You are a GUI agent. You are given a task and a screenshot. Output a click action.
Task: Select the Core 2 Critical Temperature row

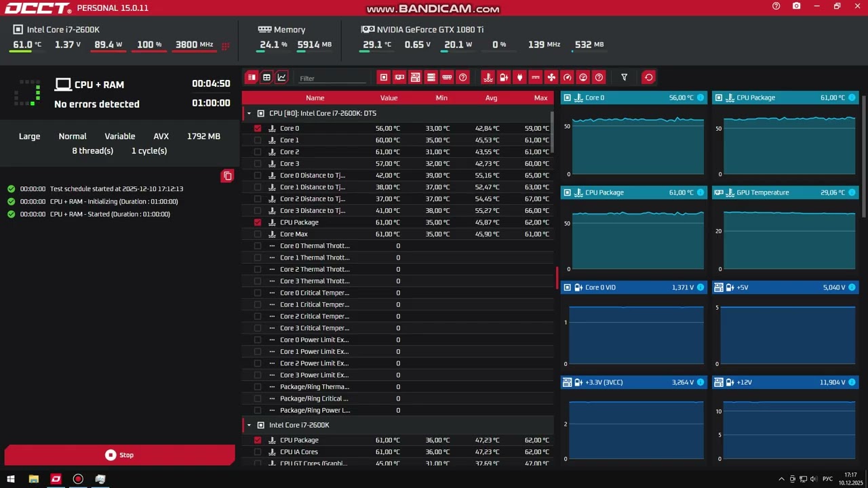397,317
